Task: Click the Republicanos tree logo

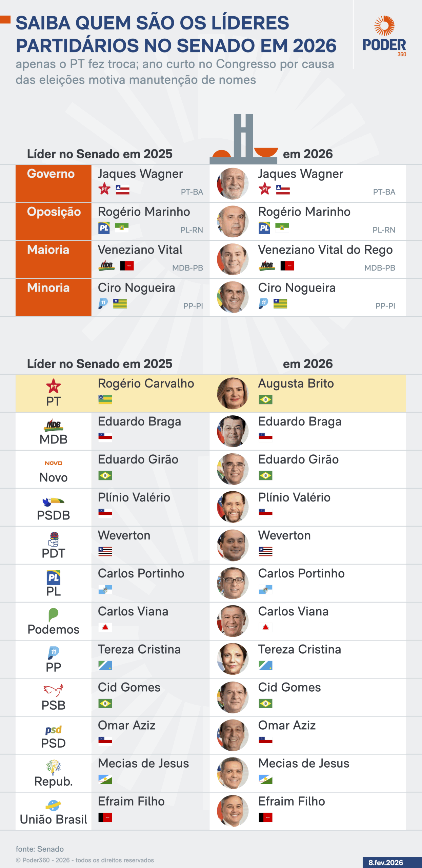Action: point(54,767)
